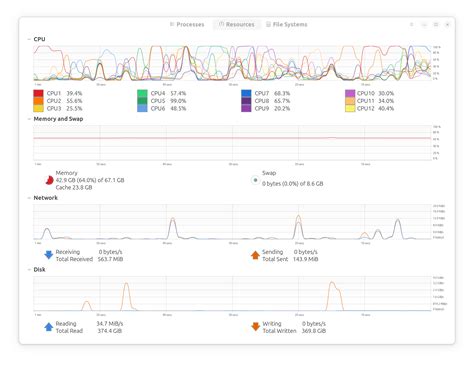
Task: Collapse the Disk section
Action: pos(29,270)
